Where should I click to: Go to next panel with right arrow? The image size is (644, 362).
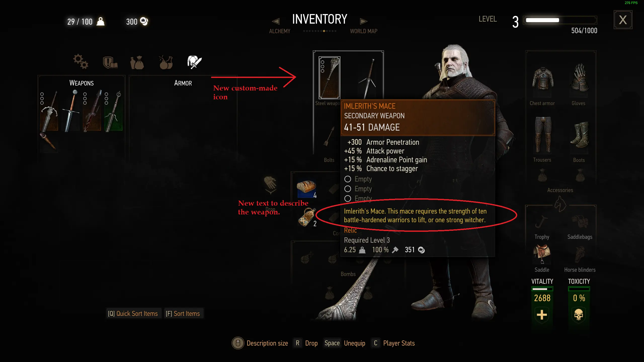tap(364, 21)
